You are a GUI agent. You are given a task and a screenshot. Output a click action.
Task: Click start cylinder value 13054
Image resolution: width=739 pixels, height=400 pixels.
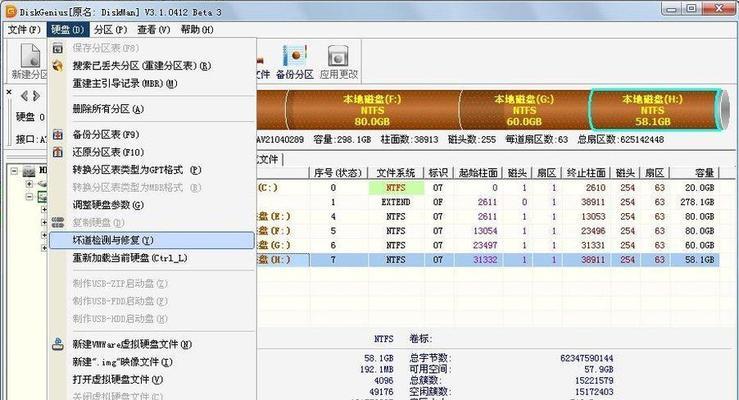point(485,231)
